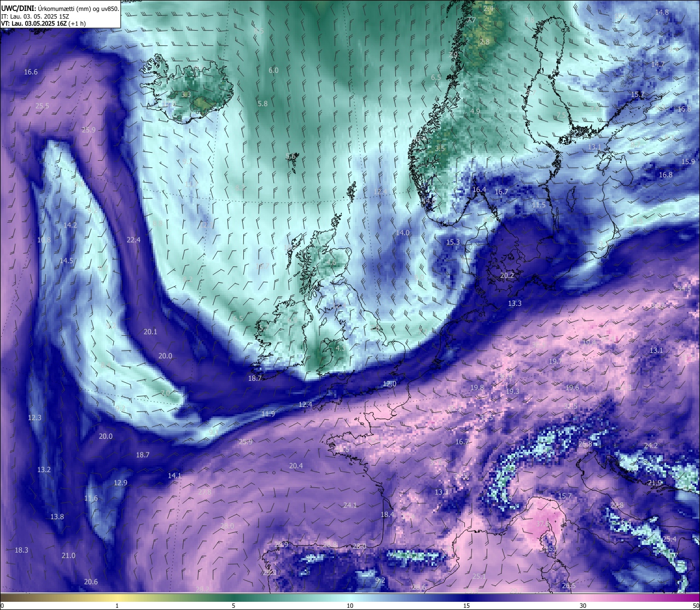This screenshot has height=610, width=700.
Task: Click the 14.0 value in North Sea
Action: tap(402, 233)
